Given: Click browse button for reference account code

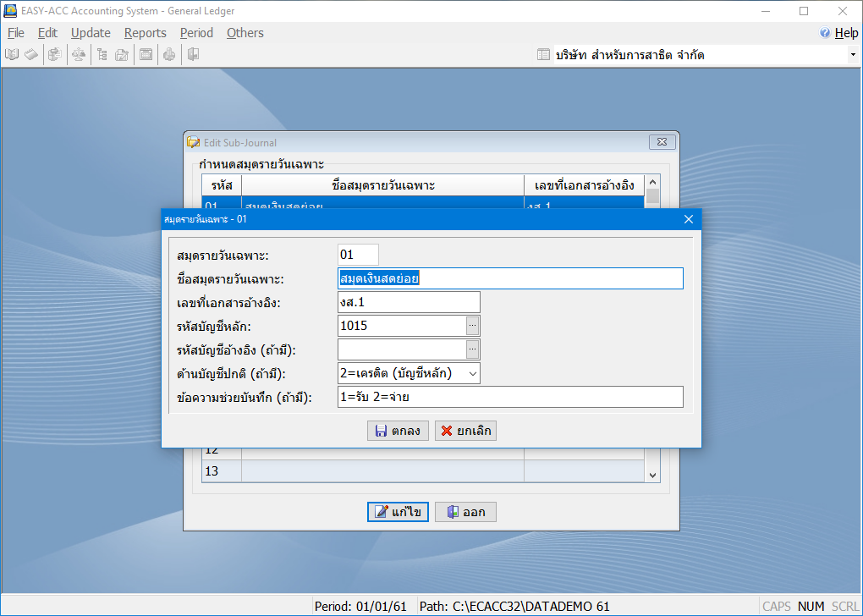Looking at the screenshot, I should tap(473, 349).
